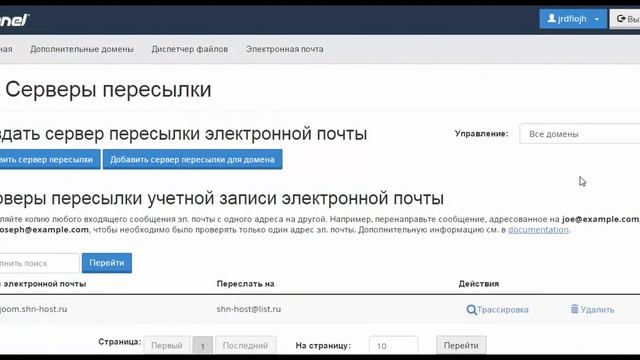Click the Главная menu item at left edge
The image size is (640, 360).
point(6,49)
